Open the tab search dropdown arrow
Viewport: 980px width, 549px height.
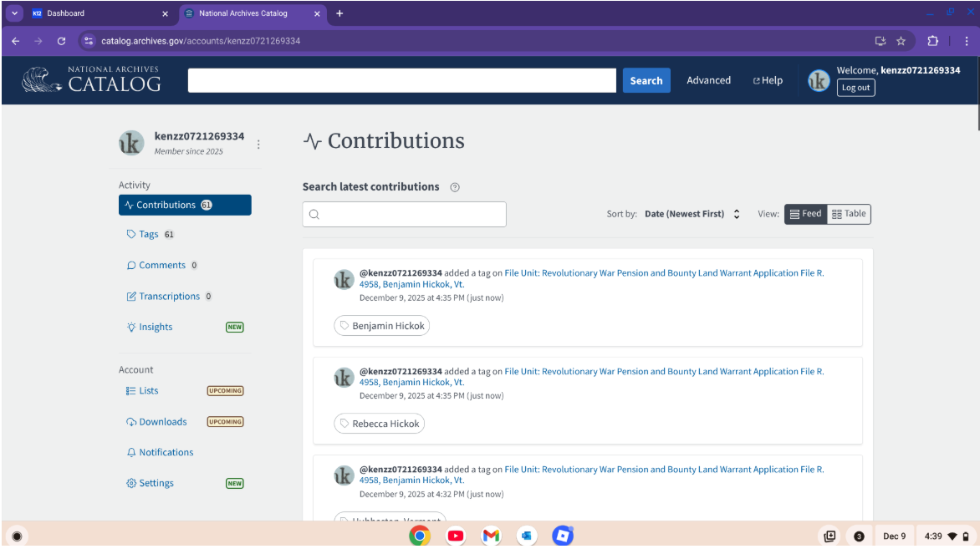coord(15,13)
